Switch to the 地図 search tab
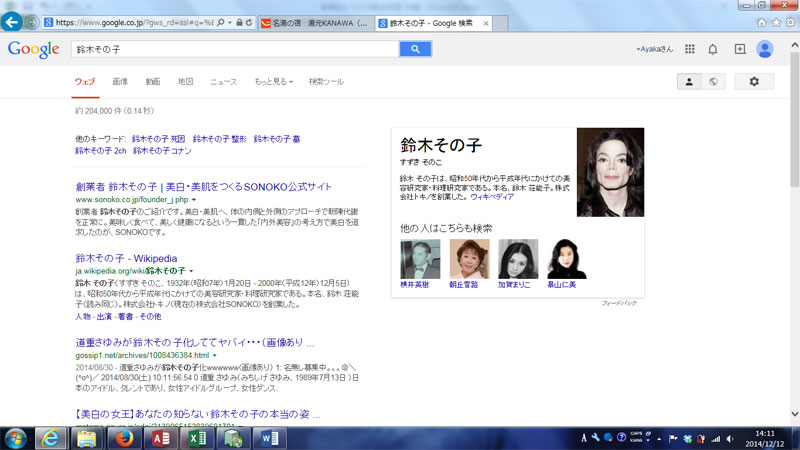 point(185,82)
